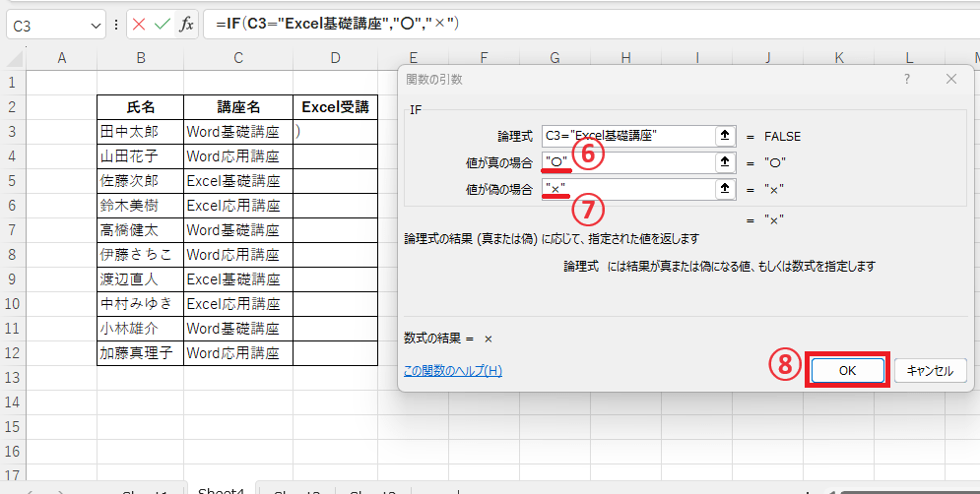Click Excel応用講座 cell in row 10
Image resolution: width=980 pixels, height=494 pixels.
[238, 304]
